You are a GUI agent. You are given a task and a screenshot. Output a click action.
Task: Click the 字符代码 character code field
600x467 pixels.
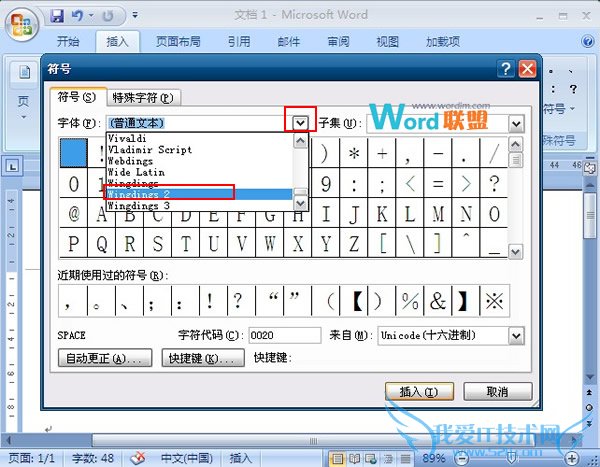(285, 335)
